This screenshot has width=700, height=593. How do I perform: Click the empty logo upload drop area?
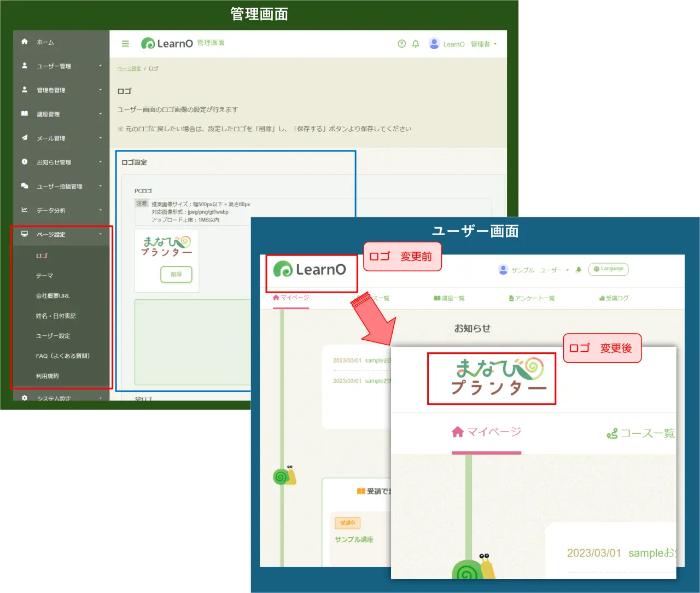tap(192, 342)
